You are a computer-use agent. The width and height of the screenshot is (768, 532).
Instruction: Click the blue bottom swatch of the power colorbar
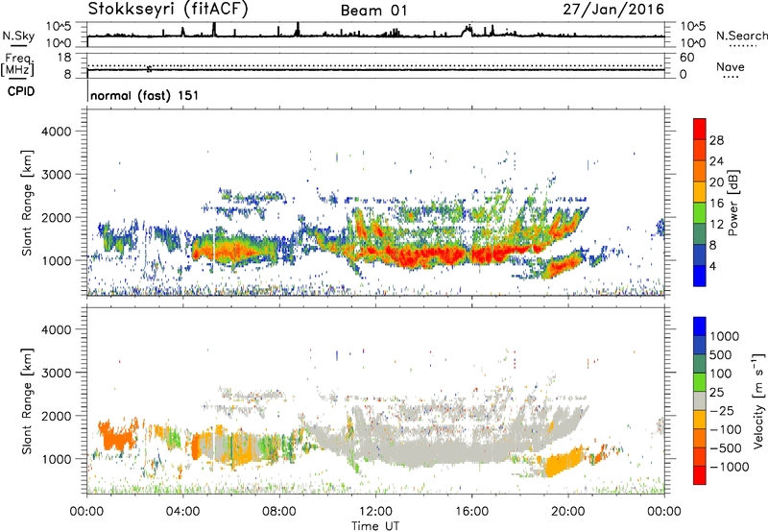(x=700, y=276)
